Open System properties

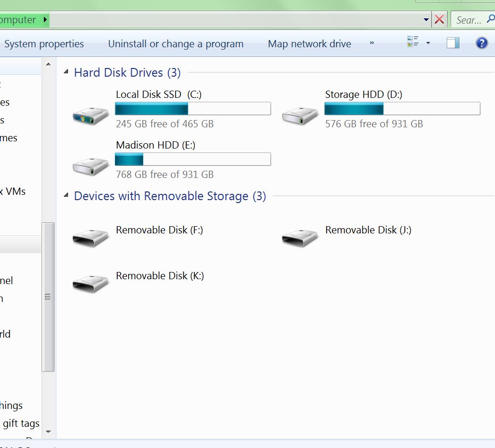(x=44, y=43)
